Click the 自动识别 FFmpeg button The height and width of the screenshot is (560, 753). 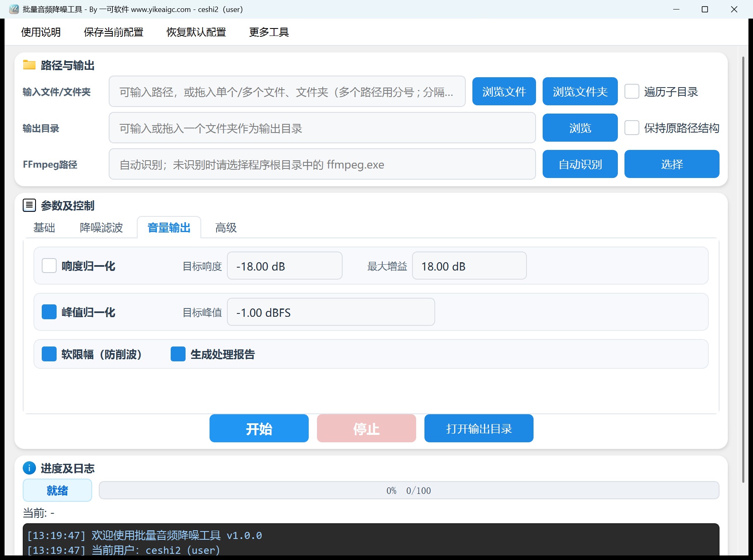point(580,164)
